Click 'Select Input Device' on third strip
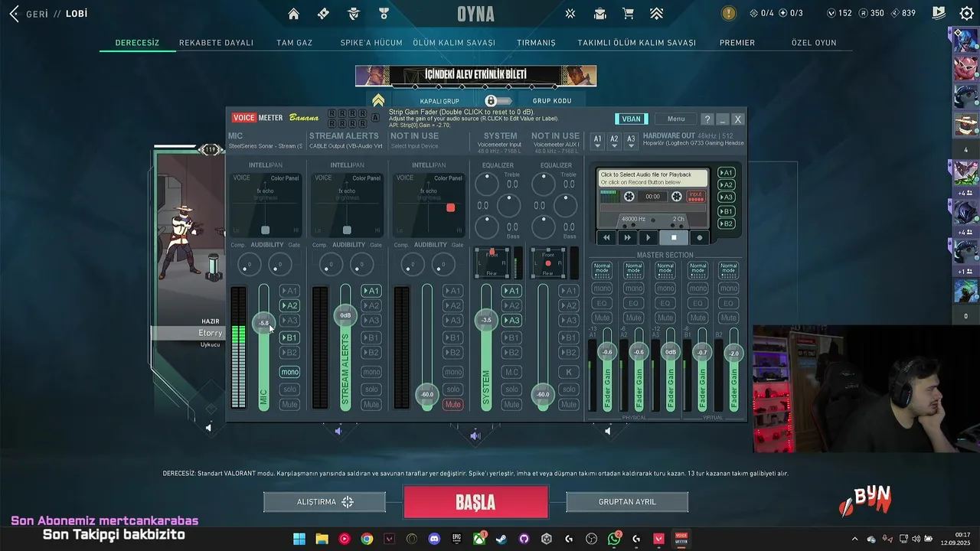980x551 pixels. click(x=414, y=146)
